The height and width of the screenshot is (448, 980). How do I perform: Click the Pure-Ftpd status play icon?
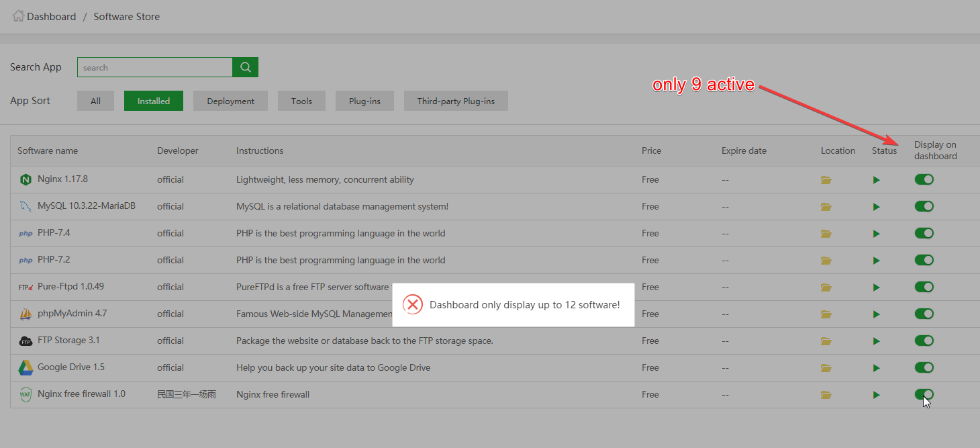tap(876, 287)
